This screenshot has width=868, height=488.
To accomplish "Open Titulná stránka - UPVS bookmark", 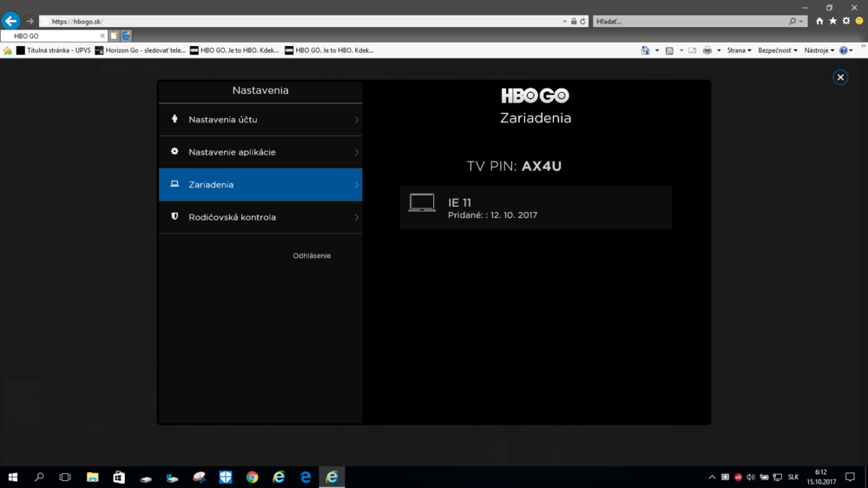I will (53, 50).
